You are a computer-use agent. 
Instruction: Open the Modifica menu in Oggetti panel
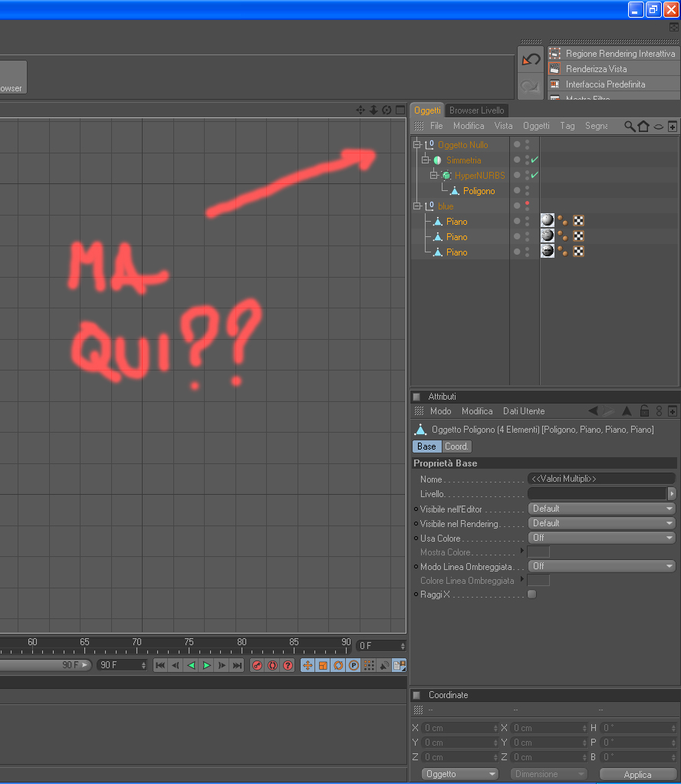tap(469, 126)
